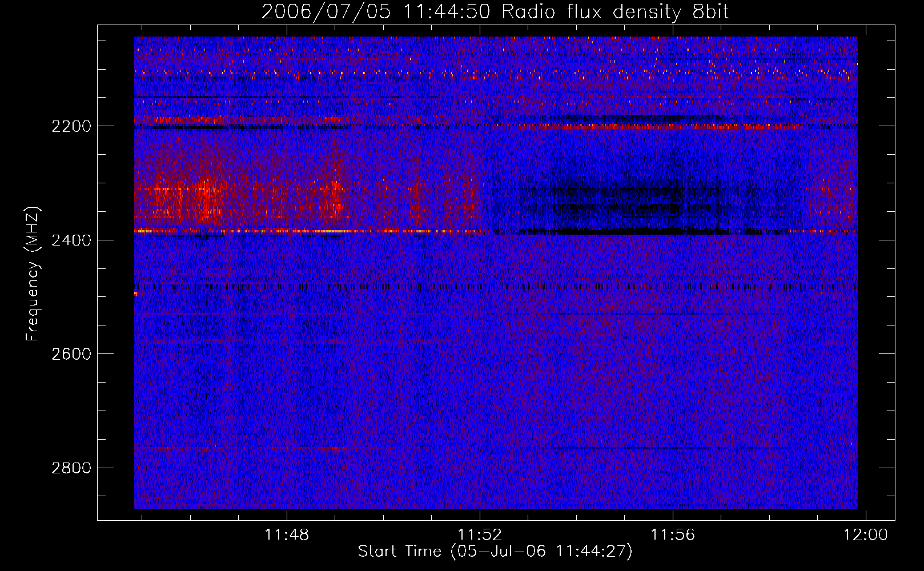Click the "Frequency (MHZ)" y-axis label

pos(33,274)
